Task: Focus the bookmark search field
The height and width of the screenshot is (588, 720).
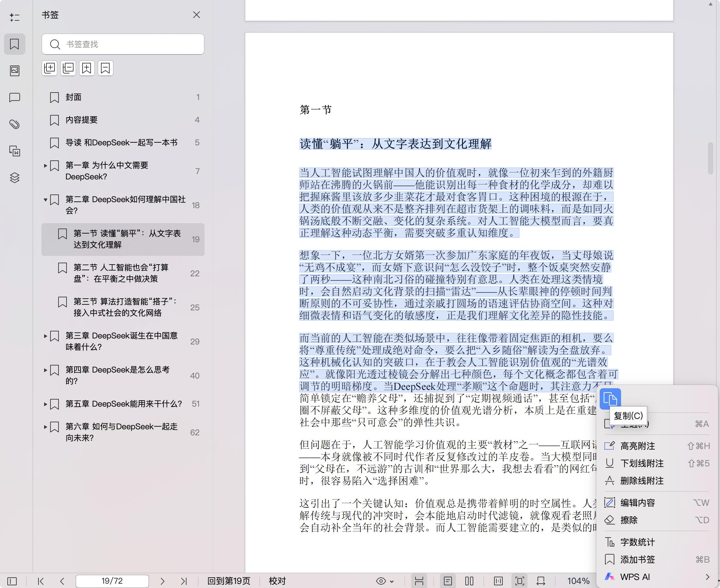Action: point(123,44)
